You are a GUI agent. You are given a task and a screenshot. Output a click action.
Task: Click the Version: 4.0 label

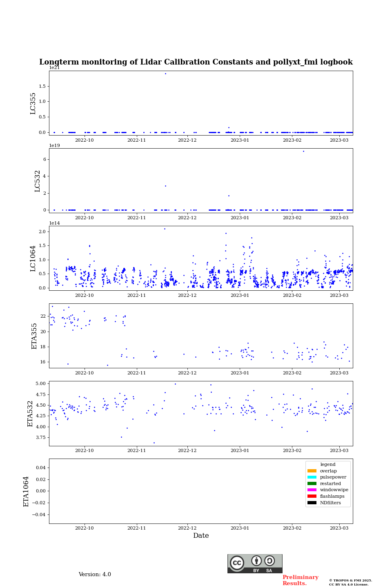(95, 575)
